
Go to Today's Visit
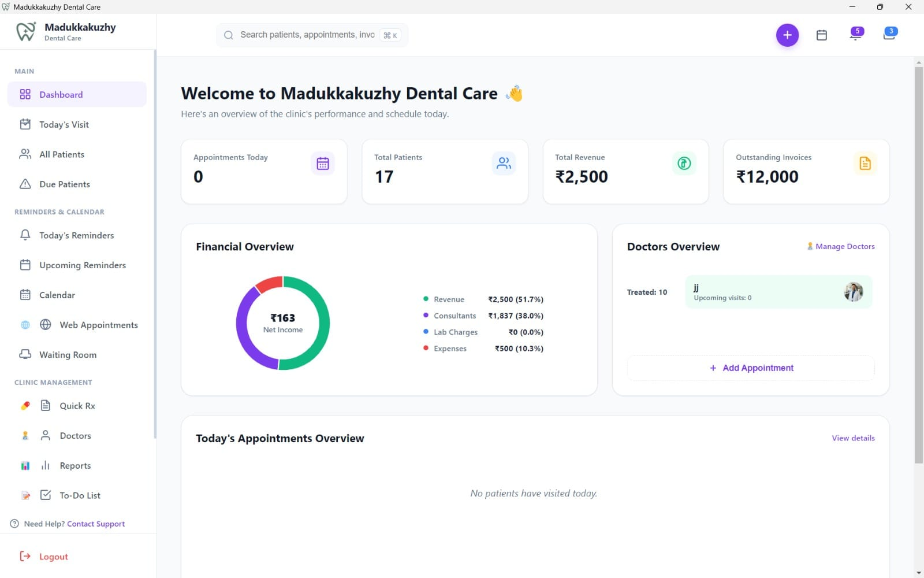(x=77, y=124)
